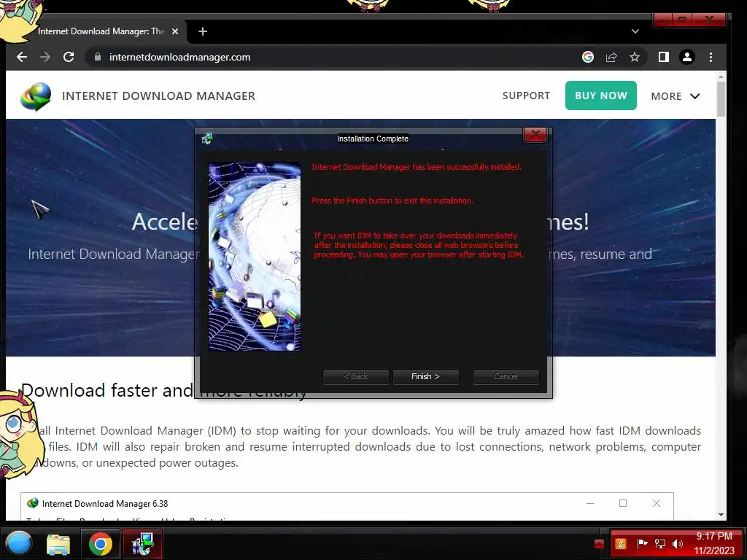Click the scrollbar up arrow
The width and height of the screenshot is (747, 560).
[721, 76]
